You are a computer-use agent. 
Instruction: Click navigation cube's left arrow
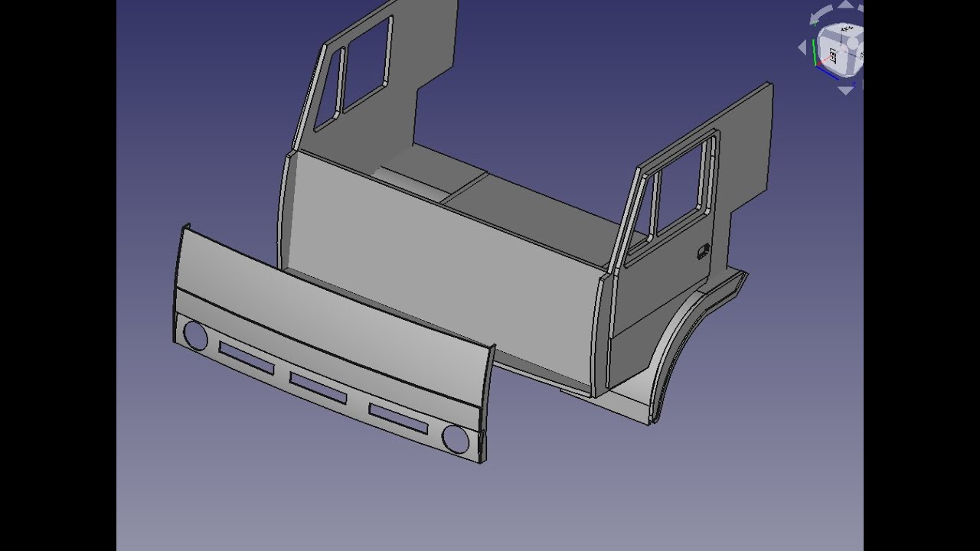tap(802, 47)
